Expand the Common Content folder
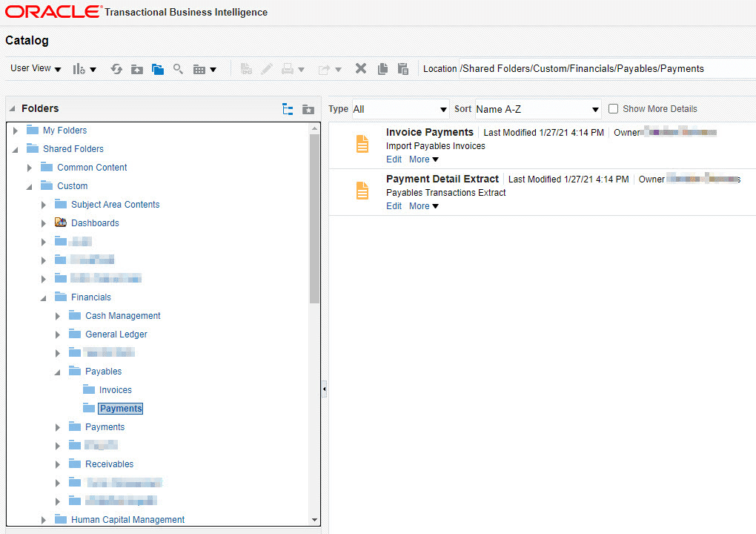This screenshot has width=756, height=534. tap(30, 168)
